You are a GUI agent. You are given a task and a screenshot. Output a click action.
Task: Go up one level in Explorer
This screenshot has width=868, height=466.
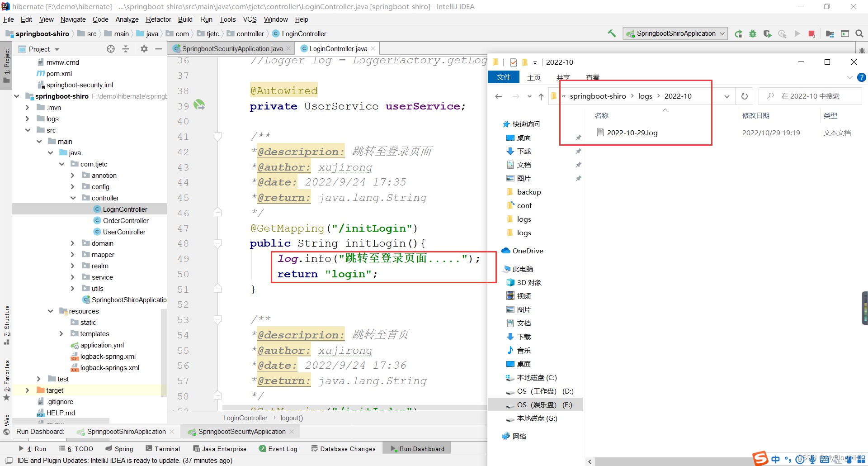(541, 96)
